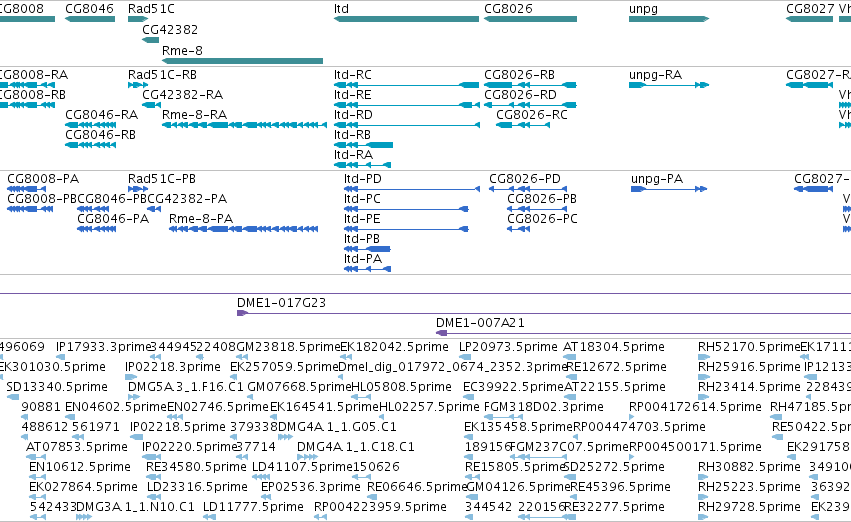Select the DME1-007A21 BAC label
This screenshot has height=522, width=851.
[x=480, y=323]
